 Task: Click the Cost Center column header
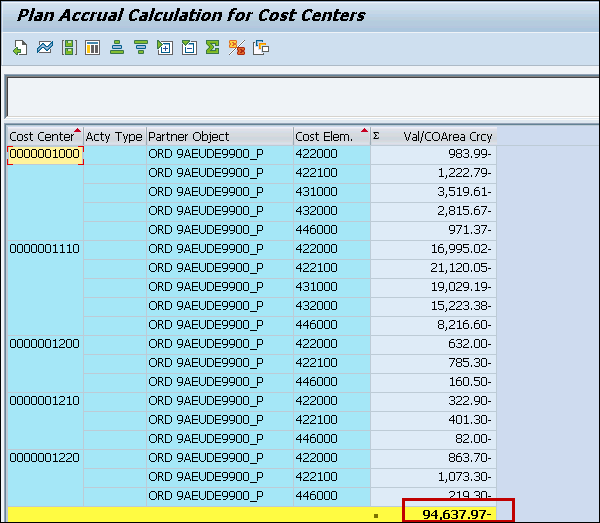40,136
